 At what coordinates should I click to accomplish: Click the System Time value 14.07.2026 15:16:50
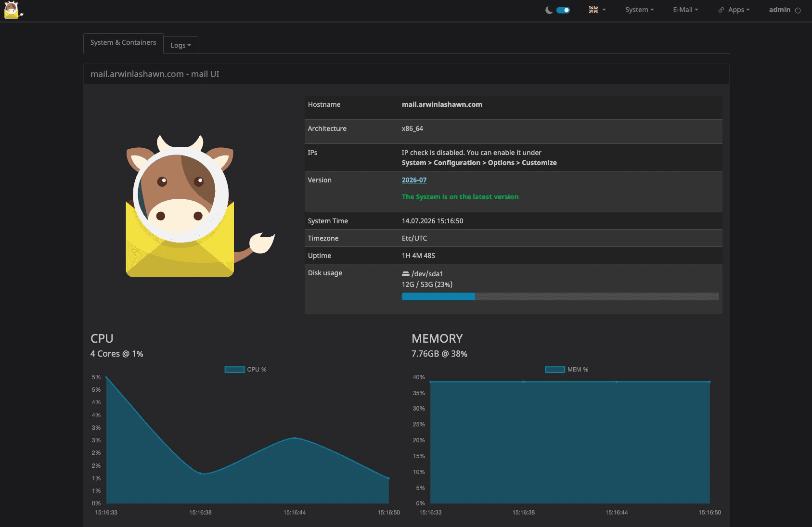click(432, 221)
